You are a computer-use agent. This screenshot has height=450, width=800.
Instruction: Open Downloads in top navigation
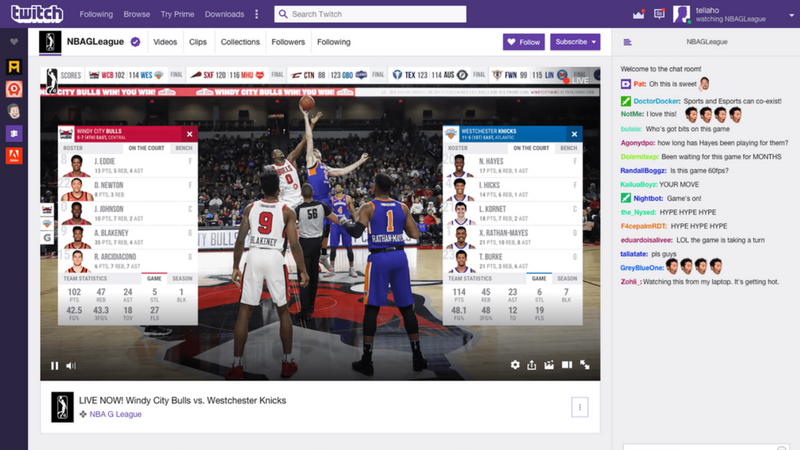pos(224,14)
